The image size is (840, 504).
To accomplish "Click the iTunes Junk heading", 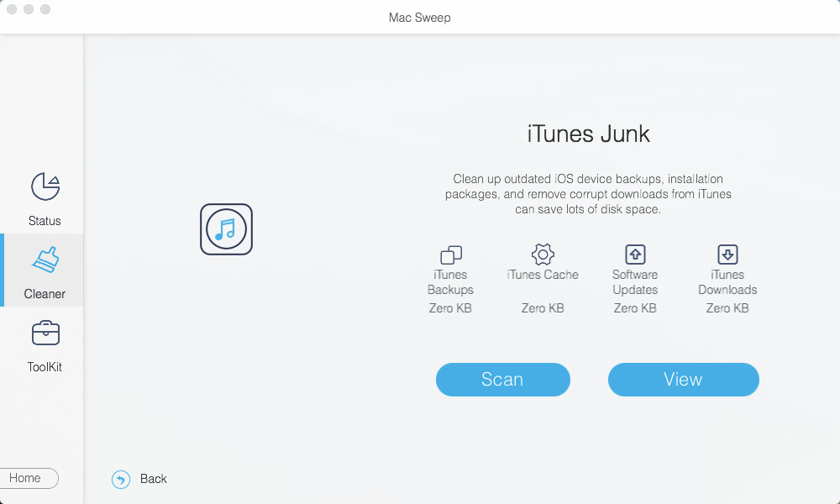I will click(x=588, y=134).
